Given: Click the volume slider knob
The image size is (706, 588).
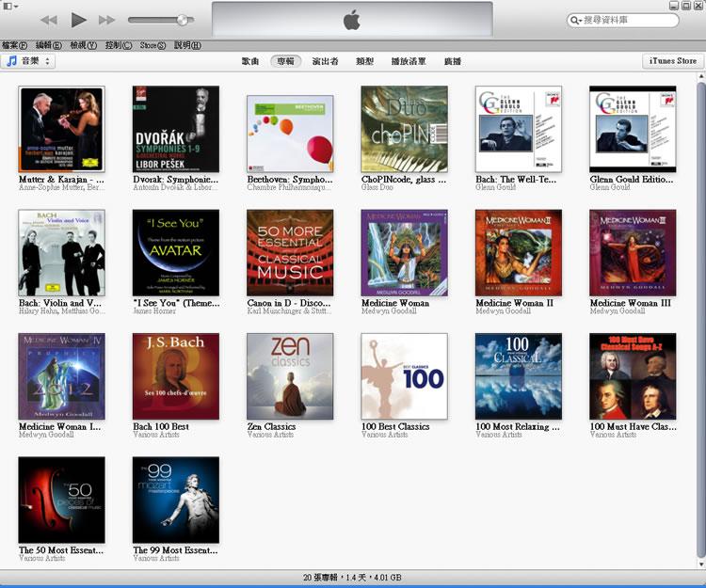Looking at the screenshot, I should point(183,20).
